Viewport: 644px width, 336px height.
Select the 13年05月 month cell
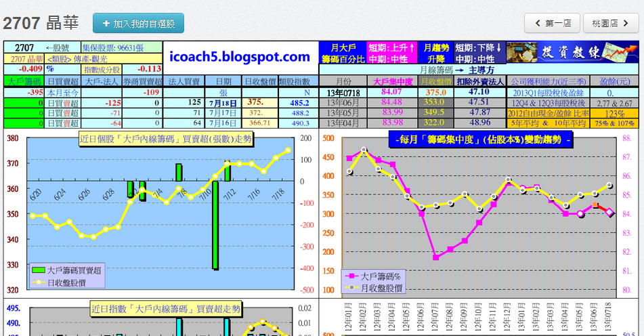tap(343, 112)
